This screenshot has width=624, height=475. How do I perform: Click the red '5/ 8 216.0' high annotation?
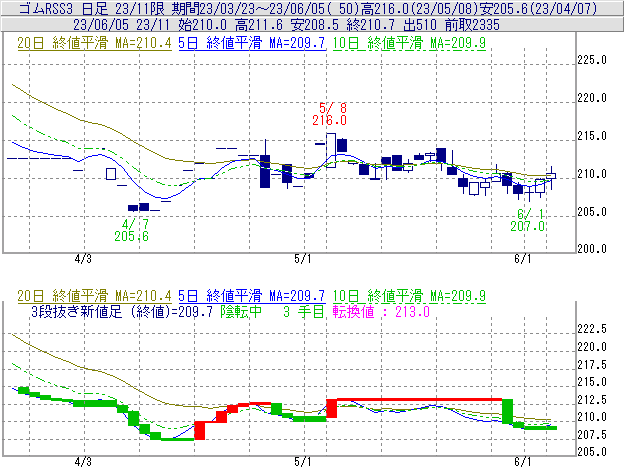tap(330, 114)
